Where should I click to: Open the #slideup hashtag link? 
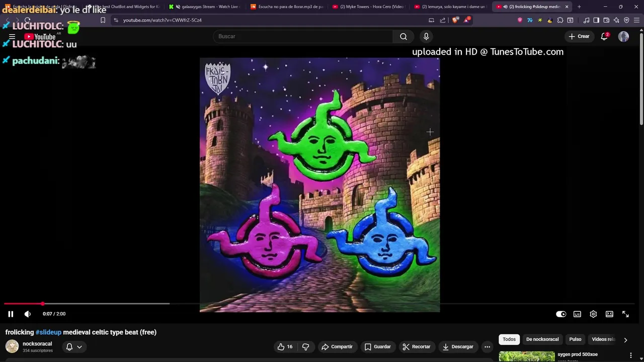[48, 332]
